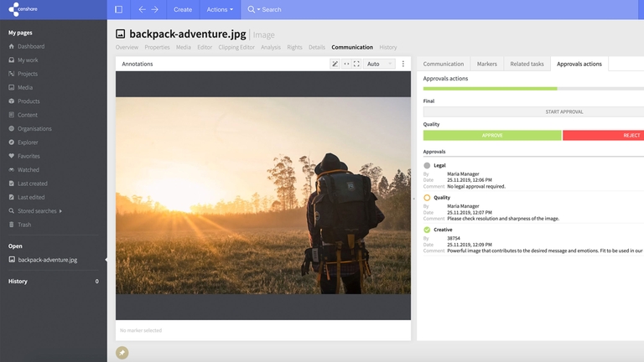
Task: Switch to the Details tab
Action: tap(317, 47)
